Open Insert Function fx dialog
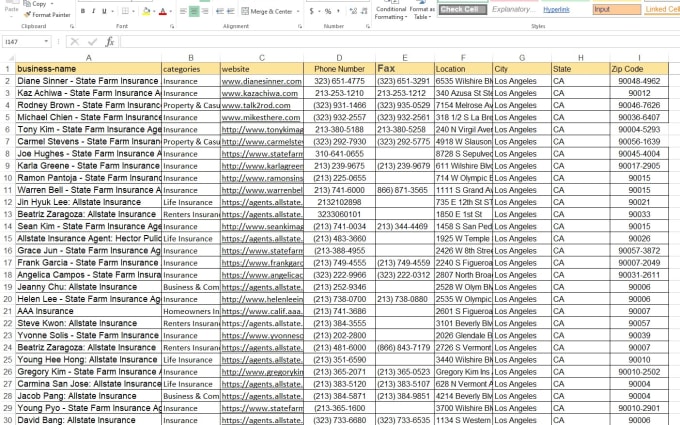Viewport: 680px width, 425px height. tap(110, 42)
